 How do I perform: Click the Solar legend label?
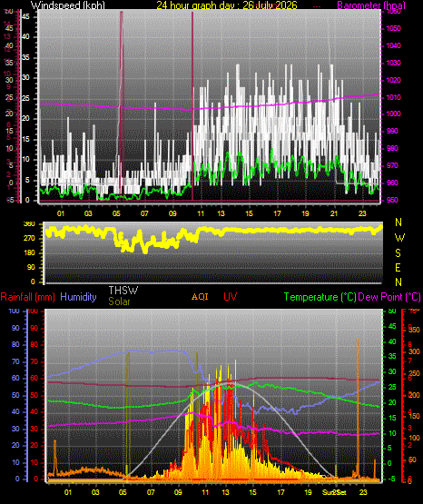[119, 301]
